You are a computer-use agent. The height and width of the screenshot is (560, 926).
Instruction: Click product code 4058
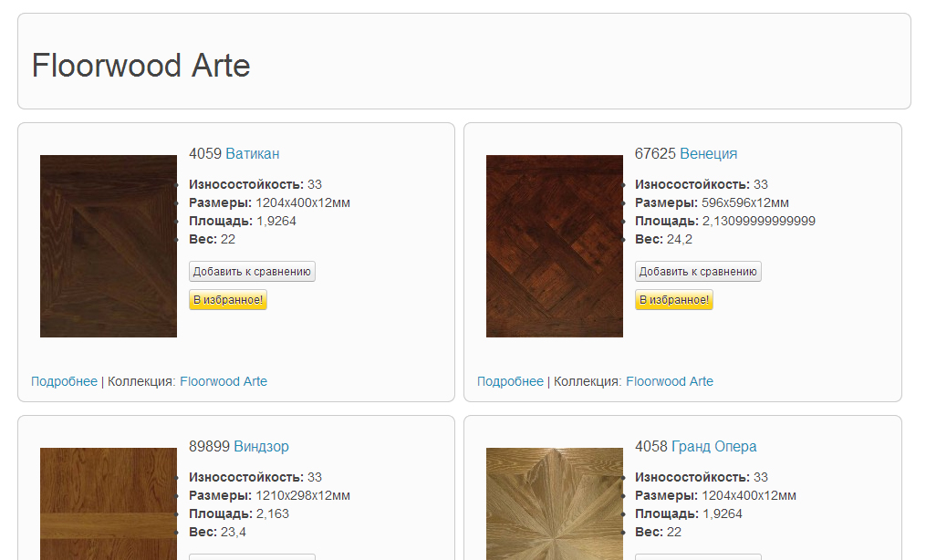[x=650, y=446]
